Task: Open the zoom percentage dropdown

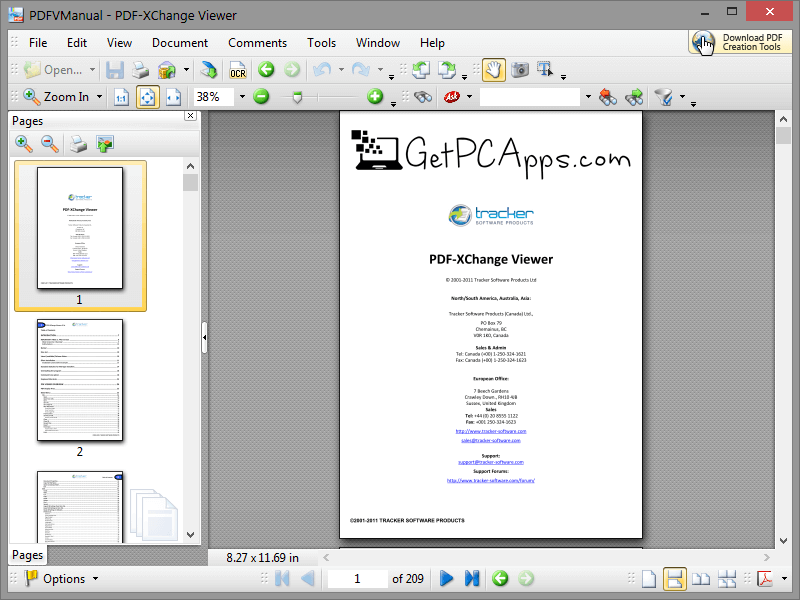Action: [242, 96]
